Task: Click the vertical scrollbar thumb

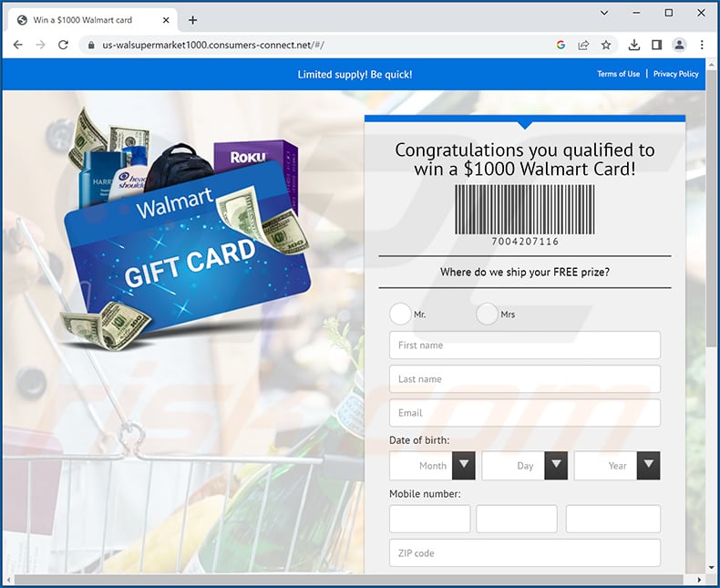Action: 712,209
